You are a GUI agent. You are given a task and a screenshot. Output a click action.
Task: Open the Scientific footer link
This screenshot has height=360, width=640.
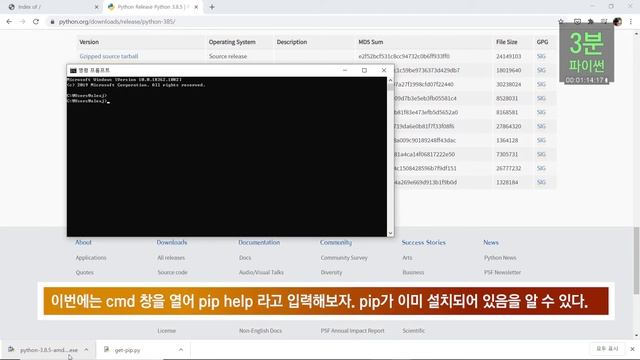click(x=413, y=331)
